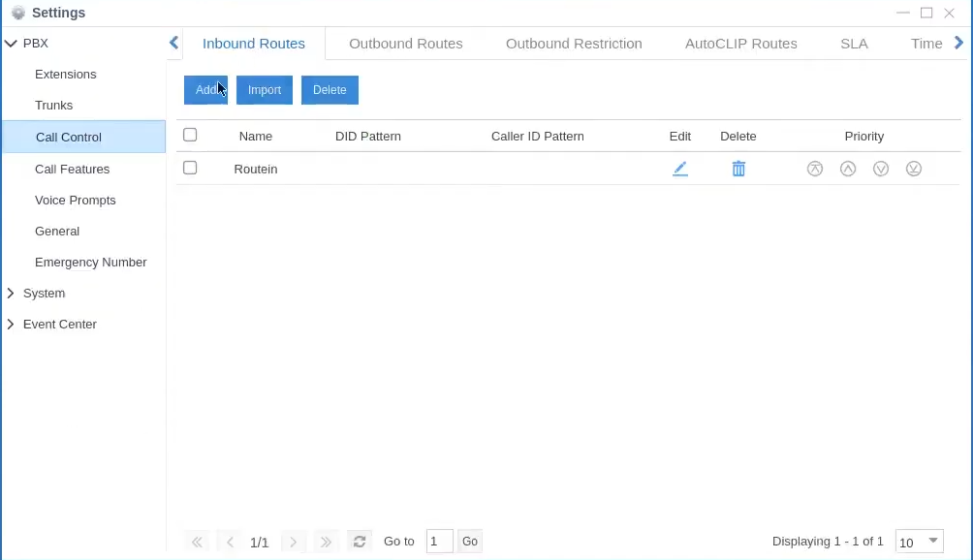The width and height of the screenshot is (973, 560).
Task: Click the DID Pattern column header
Action: 368,136
